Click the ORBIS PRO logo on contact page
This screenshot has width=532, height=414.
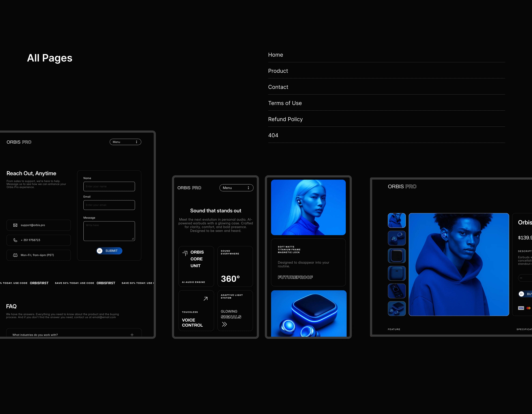[19, 142]
